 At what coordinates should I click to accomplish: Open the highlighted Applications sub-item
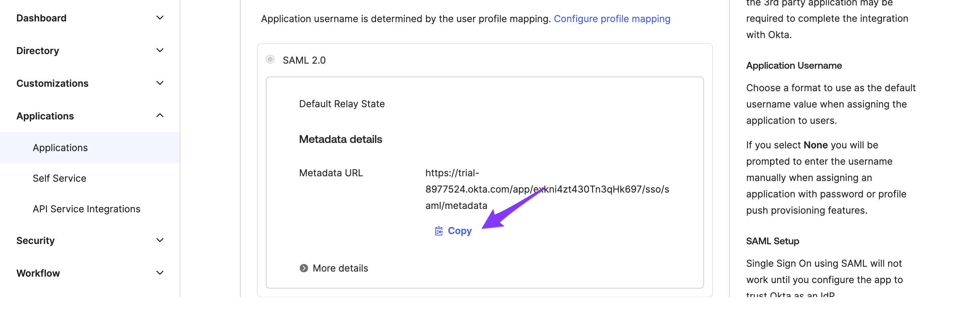[x=60, y=148]
